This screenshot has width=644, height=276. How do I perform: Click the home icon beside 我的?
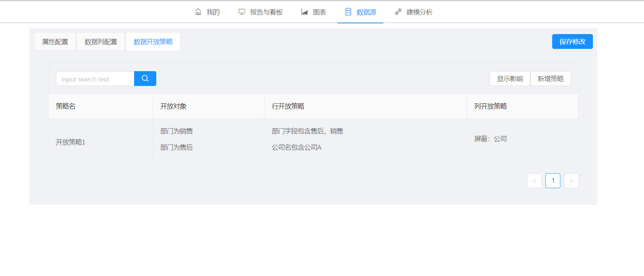point(198,12)
